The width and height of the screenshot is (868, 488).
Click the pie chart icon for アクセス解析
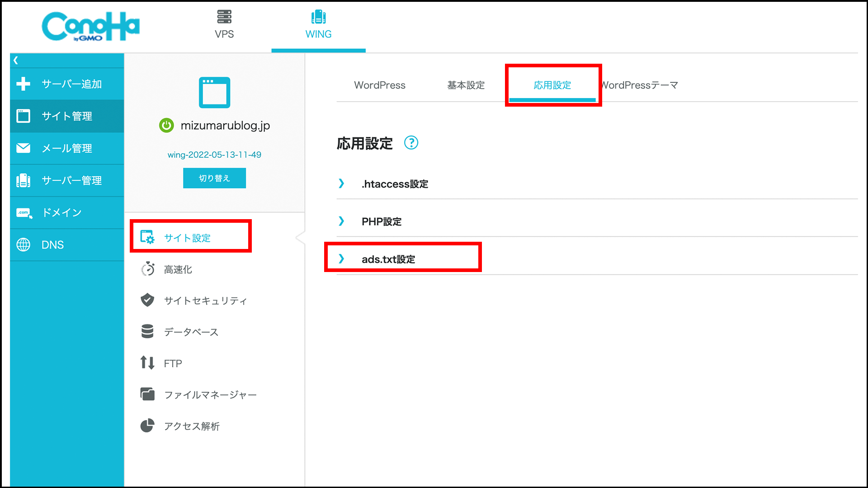pos(147,425)
